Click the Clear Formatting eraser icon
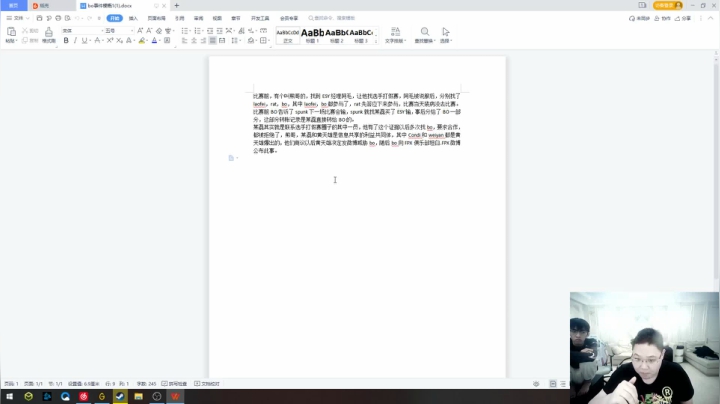 tap(159, 31)
